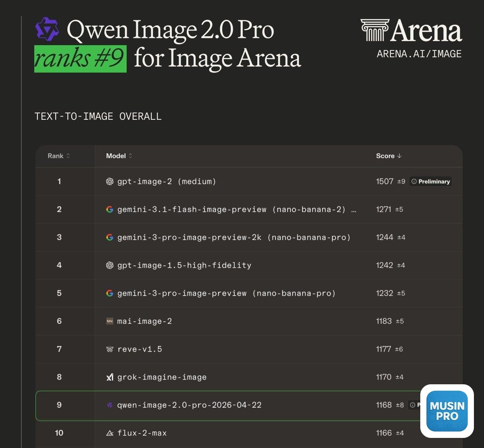Click the green "ranks #9" highlight

click(x=80, y=58)
